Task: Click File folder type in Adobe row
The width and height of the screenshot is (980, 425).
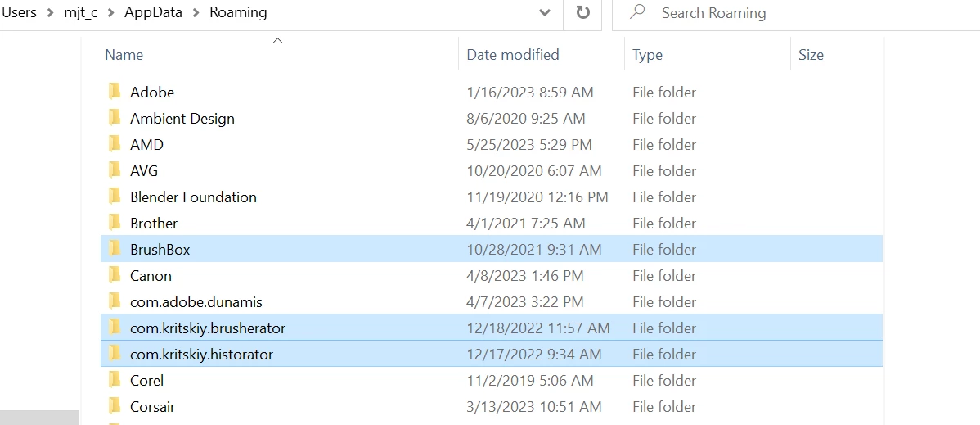Action: (x=664, y=92)
